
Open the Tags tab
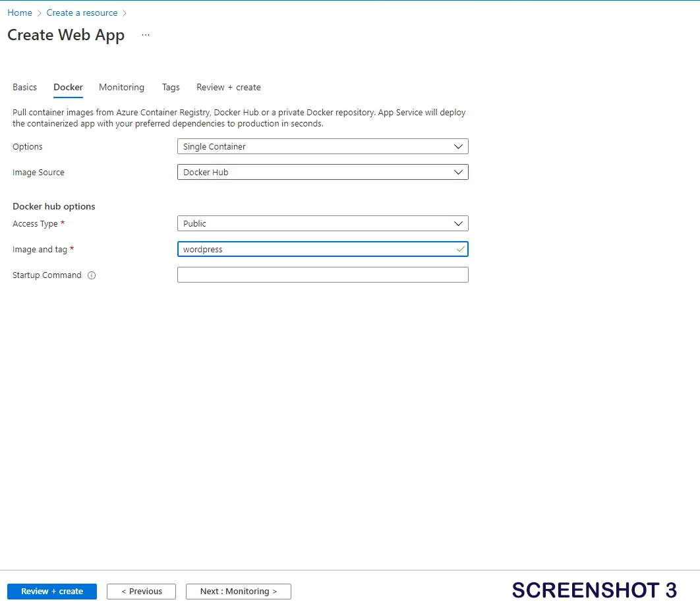point(171,87)
